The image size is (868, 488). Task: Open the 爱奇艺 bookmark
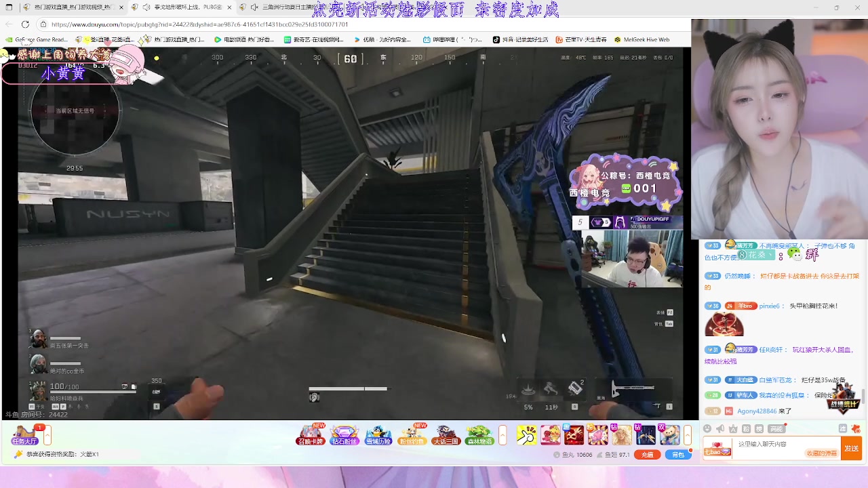tap(315, 39)
